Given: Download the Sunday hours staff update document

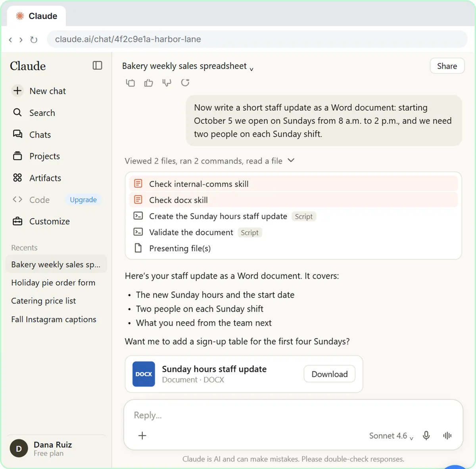Looking at the screenshot, I should click(330, 374).
